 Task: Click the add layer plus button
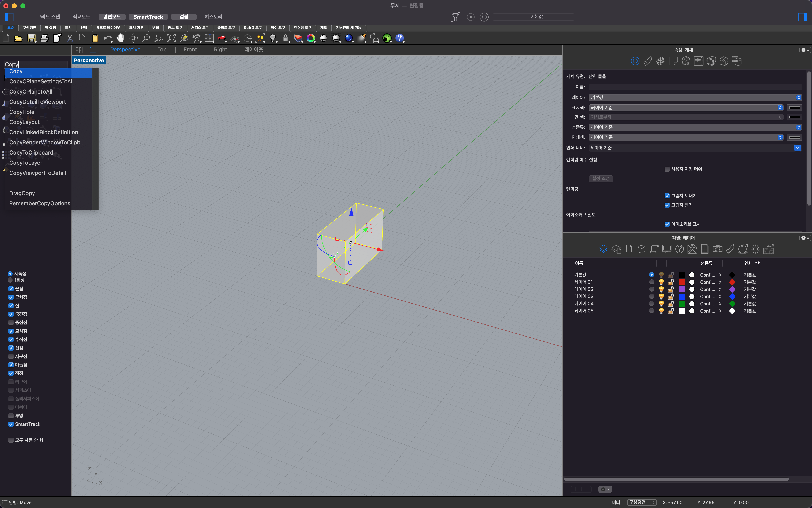pyautogui.click(x=575, y=489)
